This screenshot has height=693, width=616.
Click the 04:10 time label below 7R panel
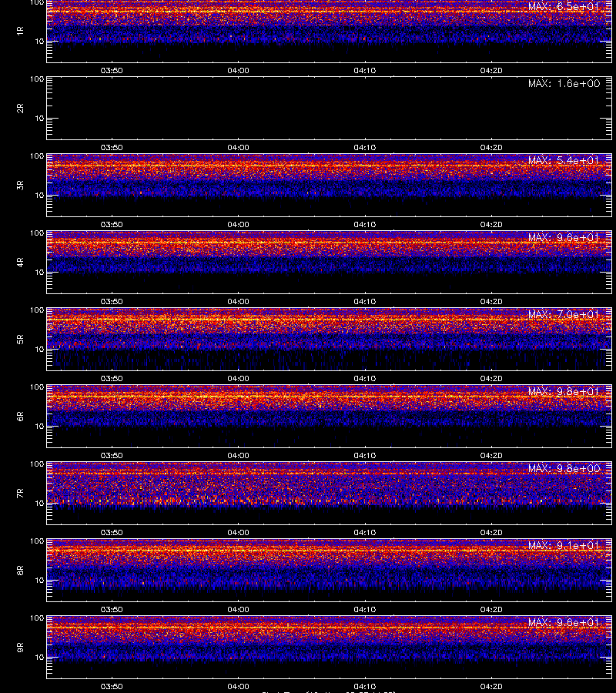pos(364,533)
